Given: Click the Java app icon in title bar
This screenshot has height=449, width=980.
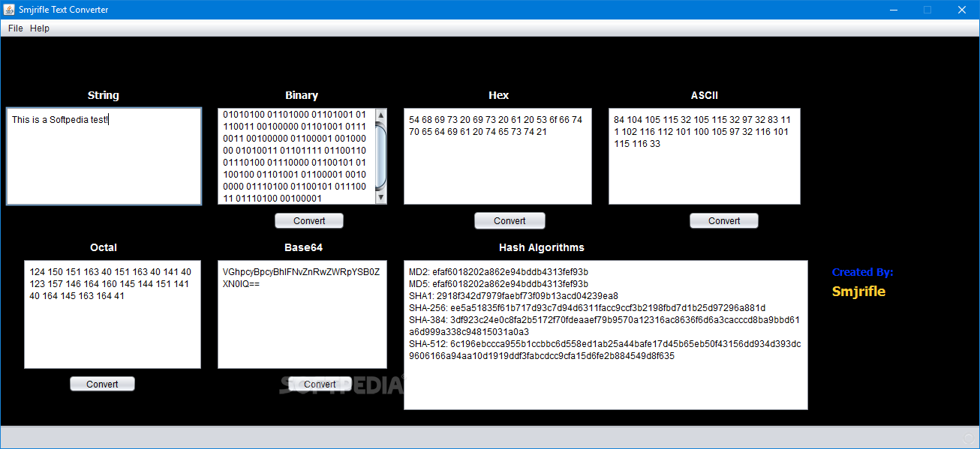Looking at the screenshot, I should click(x=8, y=10).
